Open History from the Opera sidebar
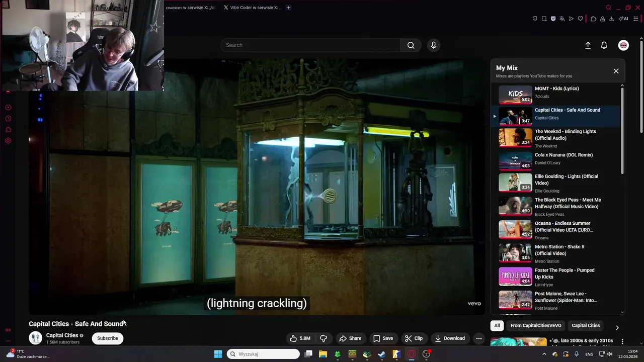 click(x=8, y=119)
